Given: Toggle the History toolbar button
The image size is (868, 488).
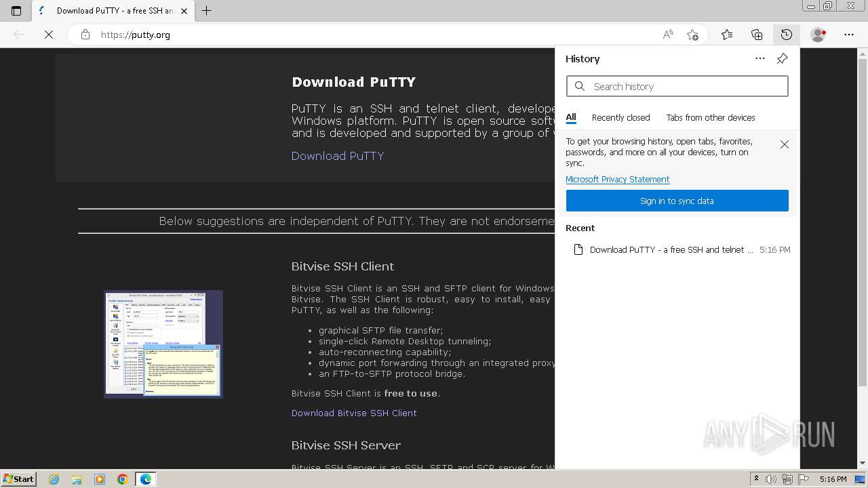Looking at the screenshot, I should (x=786, y=35).
